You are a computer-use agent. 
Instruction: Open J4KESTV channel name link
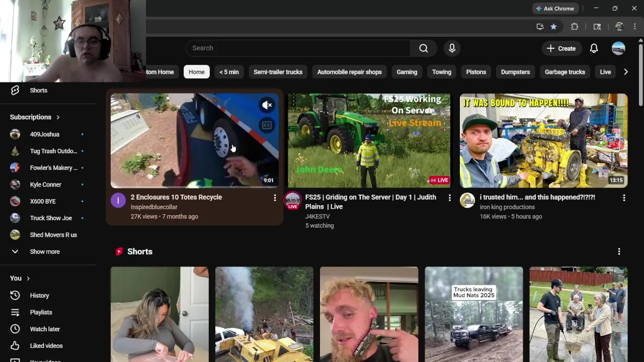pos(317,217)
